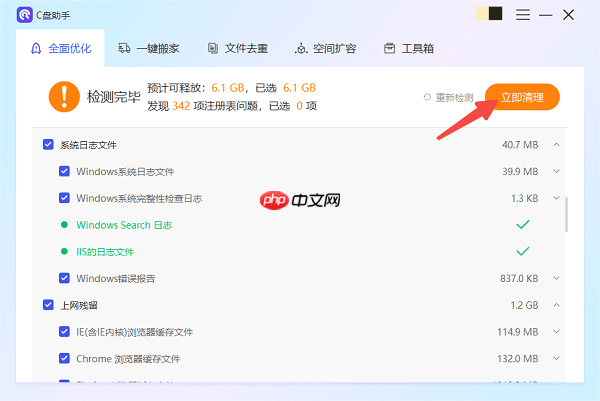Click the 40.7 MB size value

(520, 145)
